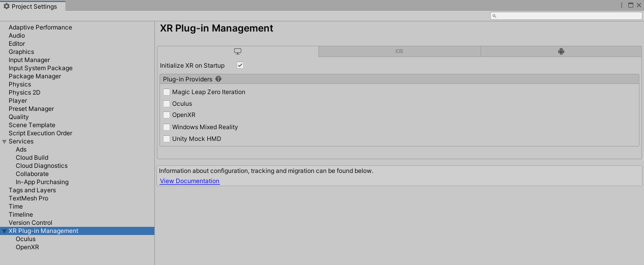The height and width of the screenshot is (265, 644).
Task: Select In-App Purchasing service
Action: [42, 182]
